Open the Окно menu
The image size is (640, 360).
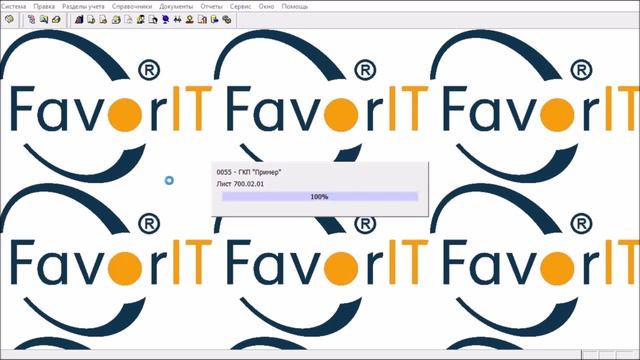(266, 7)
